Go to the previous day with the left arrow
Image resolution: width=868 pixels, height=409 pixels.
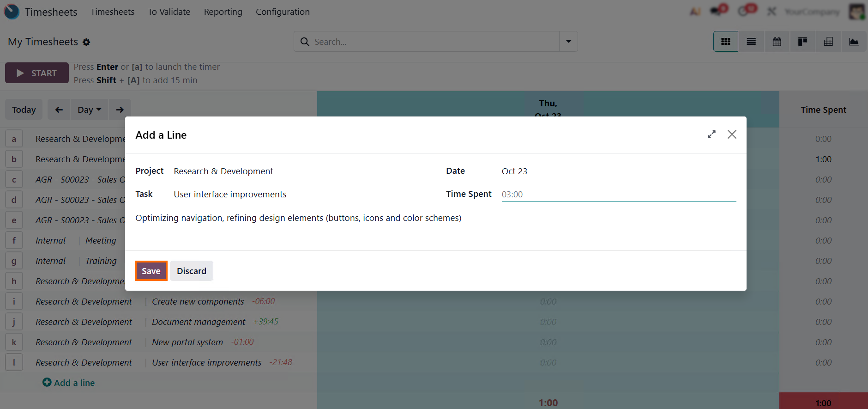click(59, 110)
